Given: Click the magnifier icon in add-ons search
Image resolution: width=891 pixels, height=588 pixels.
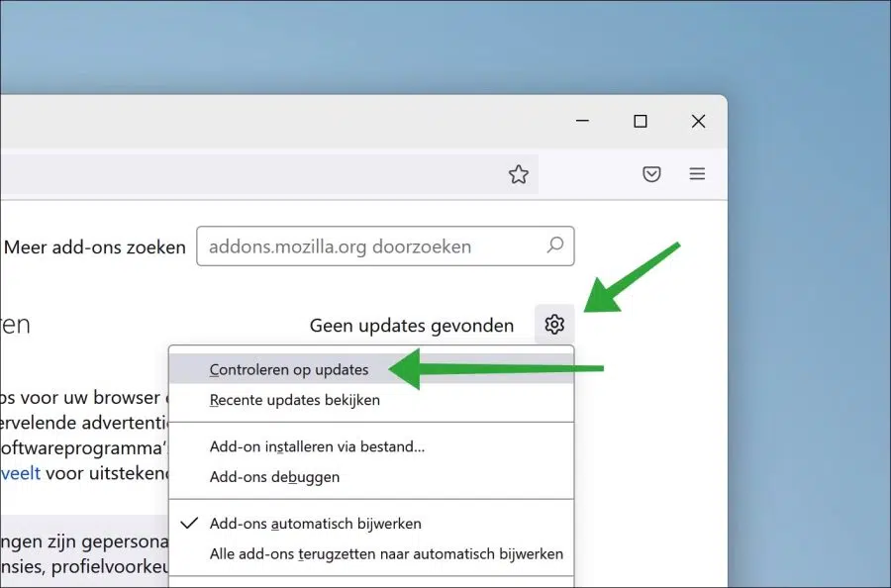Looking at the screenshot, I should click(555, 245).
